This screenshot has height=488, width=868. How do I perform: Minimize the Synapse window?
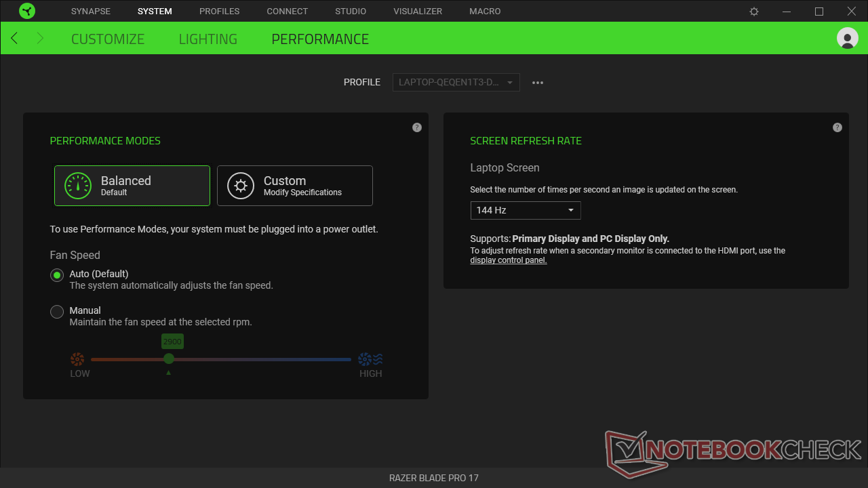(x=787, y=12)
